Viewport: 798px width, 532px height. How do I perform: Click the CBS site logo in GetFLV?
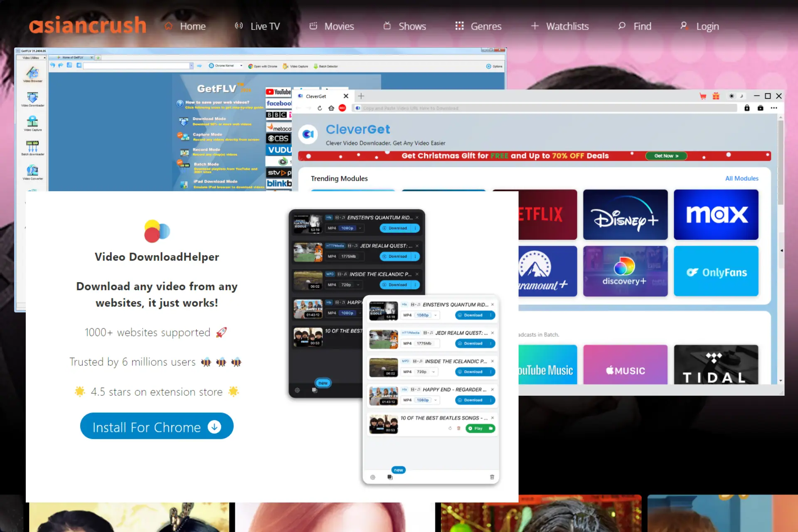(278, 138)
